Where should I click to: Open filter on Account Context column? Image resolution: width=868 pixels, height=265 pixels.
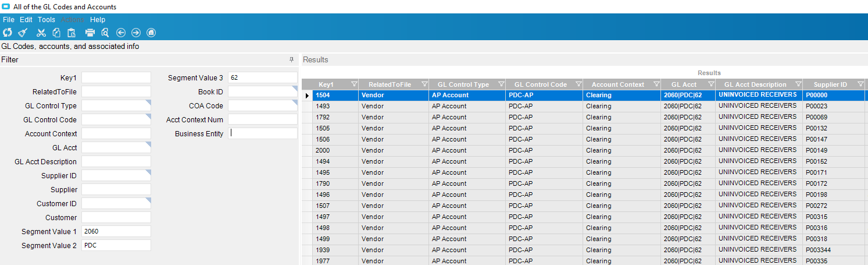click(656, 84)
